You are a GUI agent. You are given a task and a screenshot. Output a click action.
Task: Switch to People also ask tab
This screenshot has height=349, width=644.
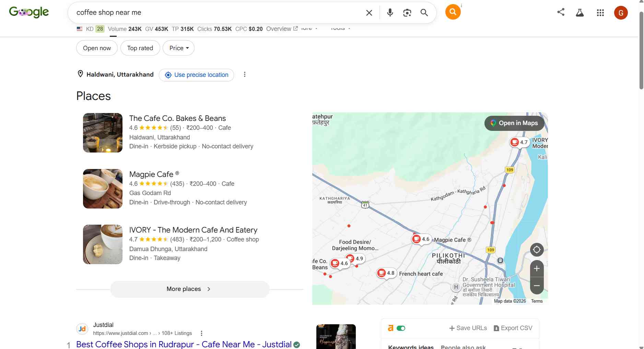click(463, 347)
